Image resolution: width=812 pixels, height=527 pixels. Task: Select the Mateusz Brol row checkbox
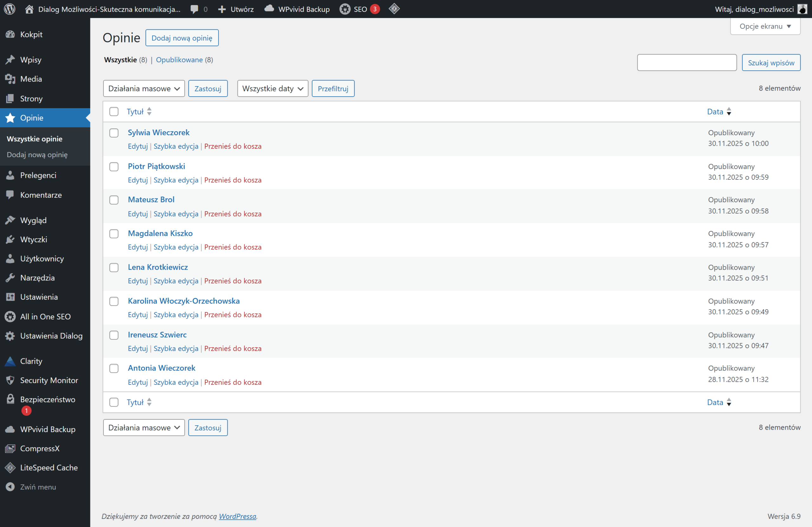tap(114, 200)
